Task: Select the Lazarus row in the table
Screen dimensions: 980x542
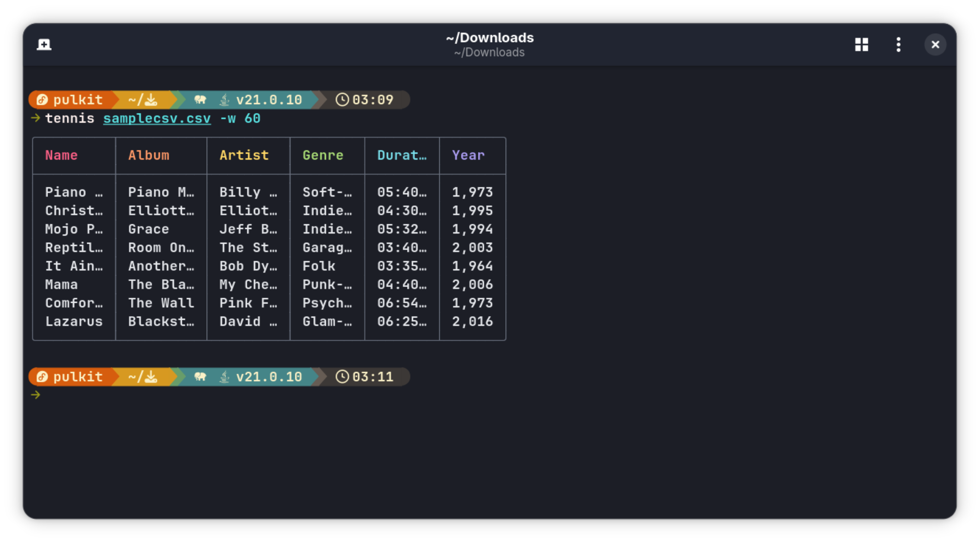Action: pyautogui.click(x=74, y=321)
